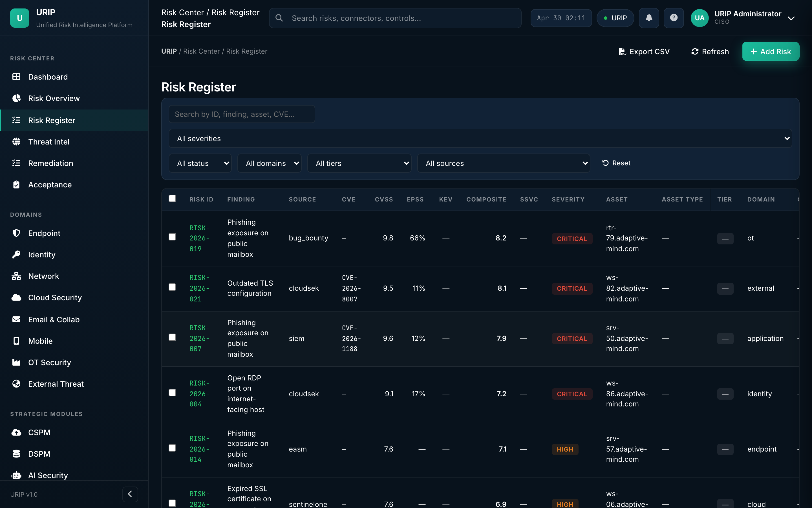812x508 pixels.
Task: Click the magnifier icon in global search
Action: pyautogui.click(x=279, y=18)
